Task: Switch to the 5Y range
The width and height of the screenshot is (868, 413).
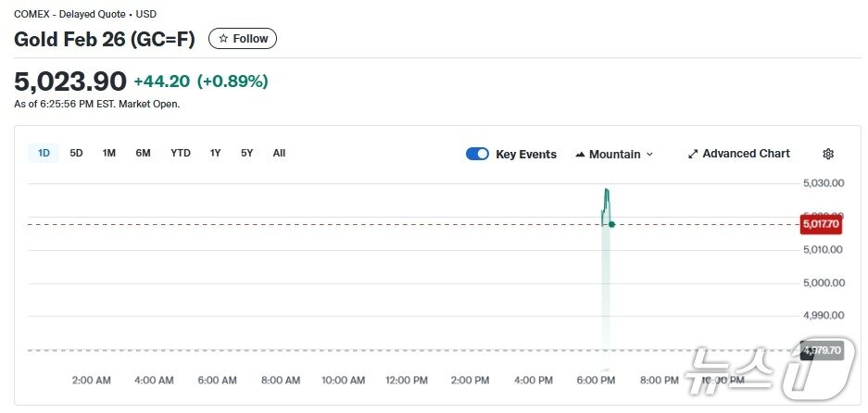Action: coord(246,153)
